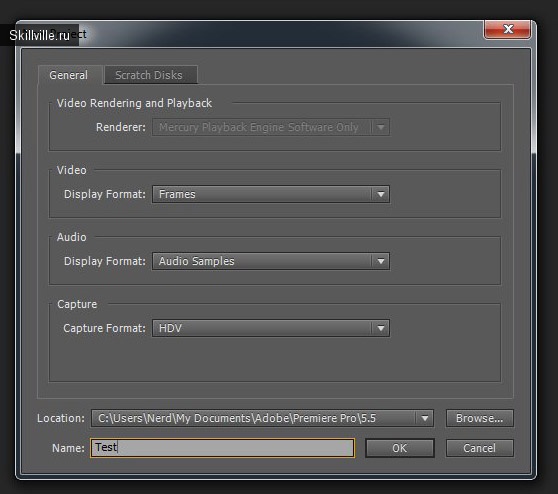Close the dialog with the red X
Viewport: 558px width, 494px height.
click(x=507, y=30)
